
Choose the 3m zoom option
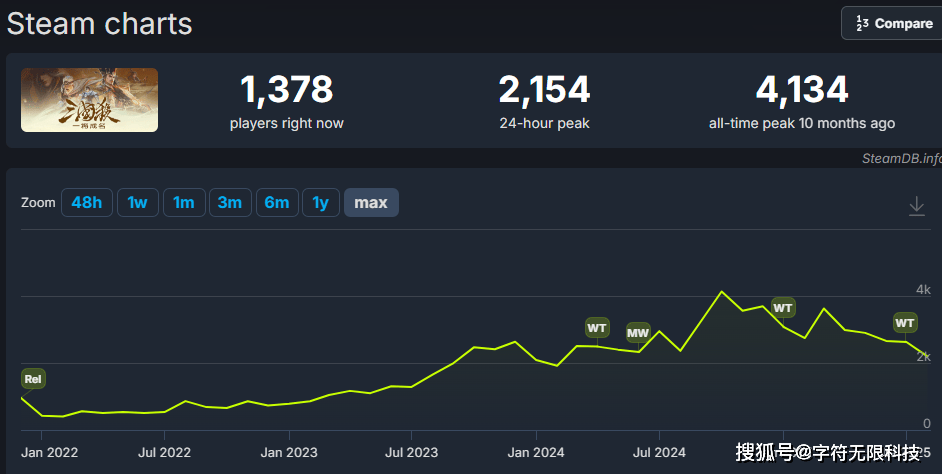tap(229, 203)
